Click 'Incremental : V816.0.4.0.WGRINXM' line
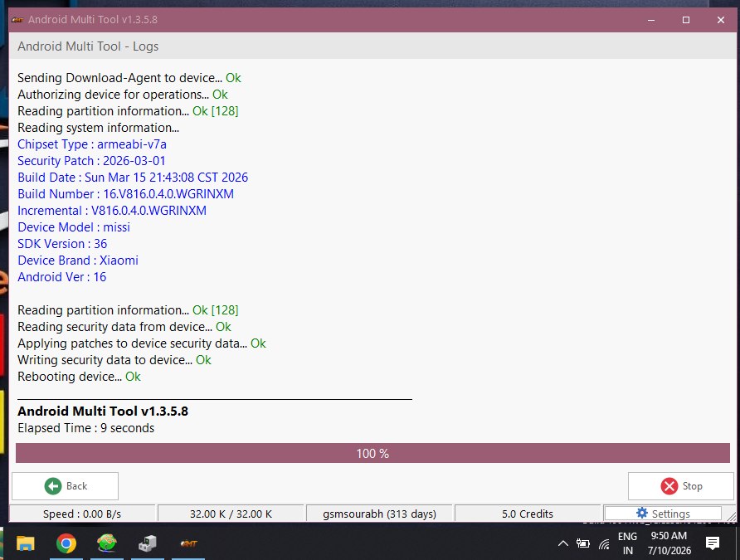 112,211
